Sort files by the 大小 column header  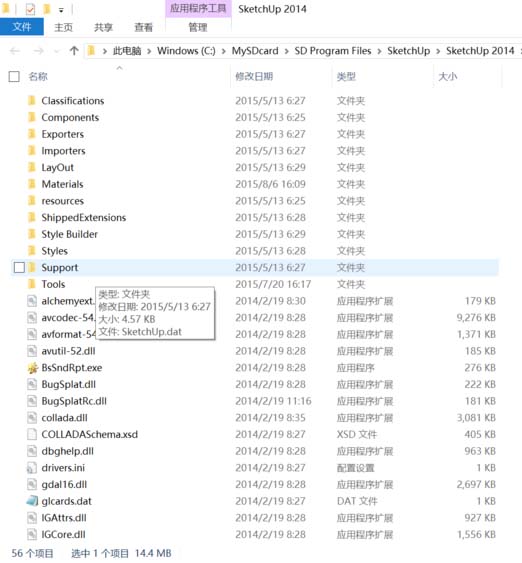(x=448, y=76)
